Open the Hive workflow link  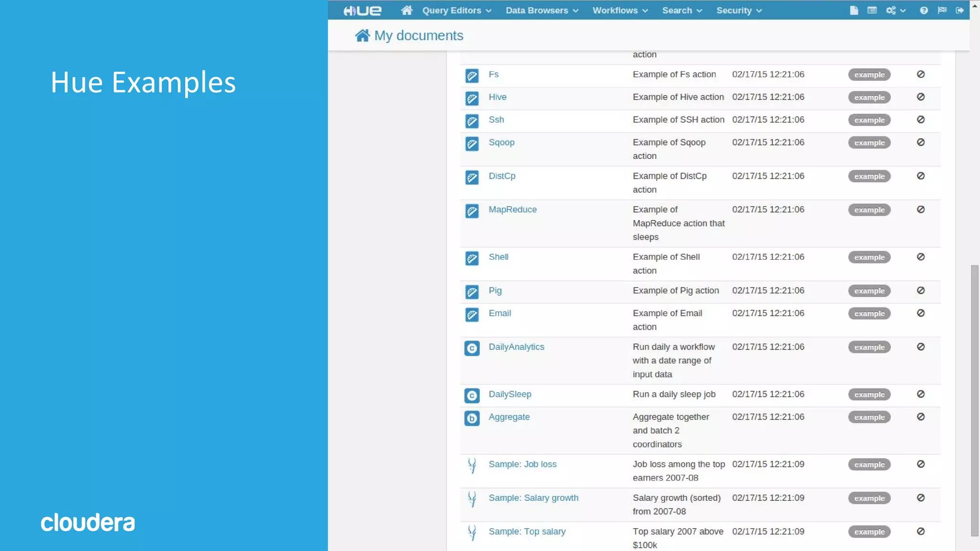tap(497, 97)
